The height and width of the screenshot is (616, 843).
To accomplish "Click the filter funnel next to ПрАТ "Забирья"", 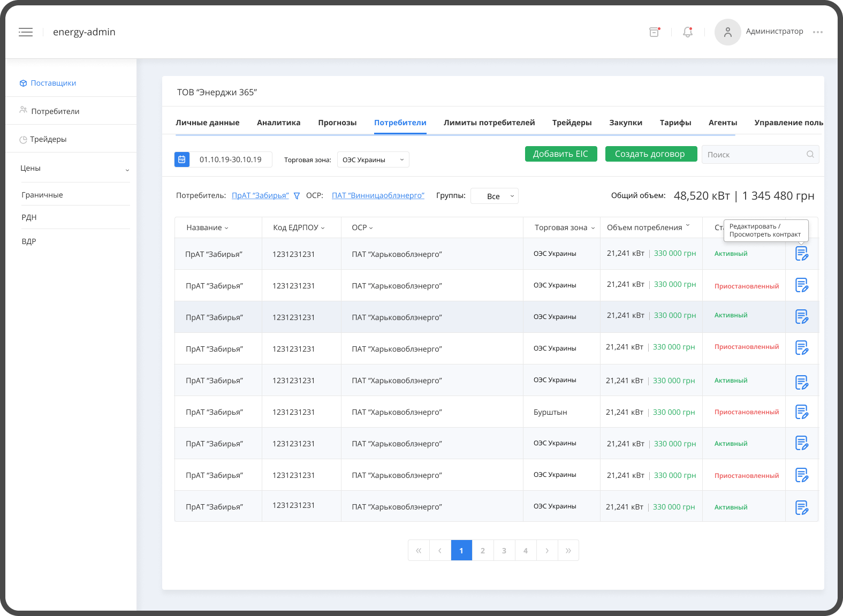I will coord(297,196).
